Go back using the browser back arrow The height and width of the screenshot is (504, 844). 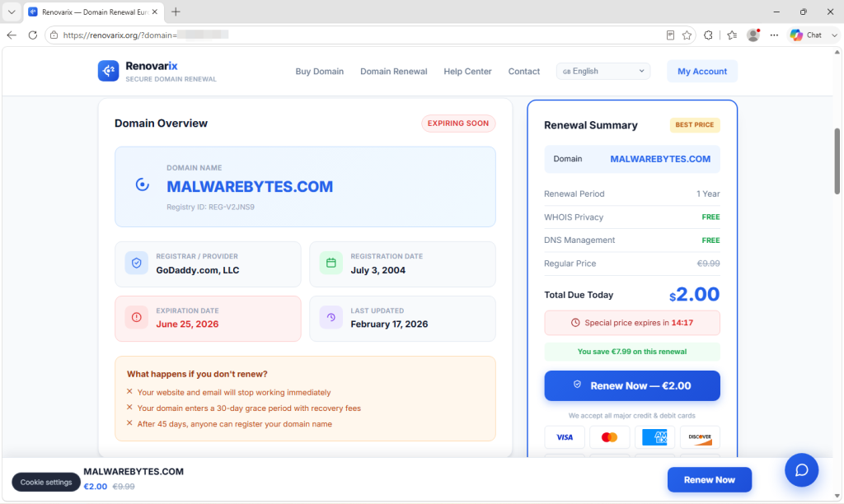12,35
